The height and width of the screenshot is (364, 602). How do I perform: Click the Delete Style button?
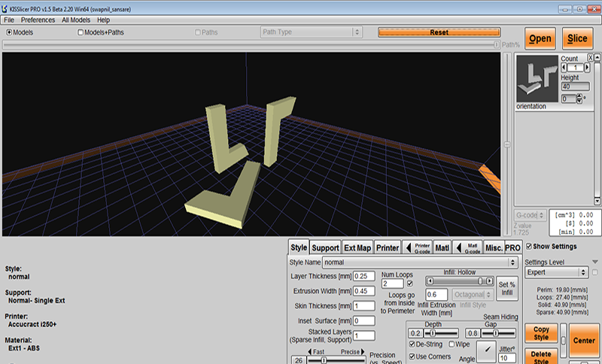tap(541, 356)
